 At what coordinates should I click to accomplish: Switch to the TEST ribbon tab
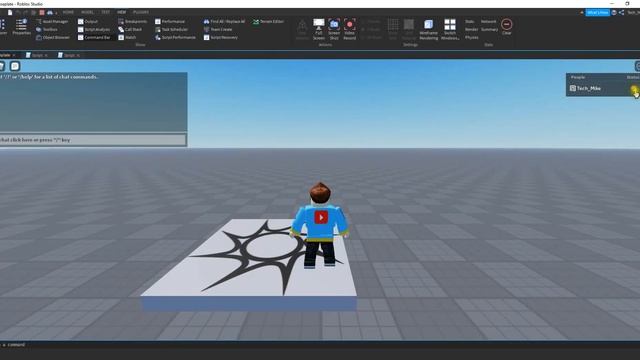(106, 12)
